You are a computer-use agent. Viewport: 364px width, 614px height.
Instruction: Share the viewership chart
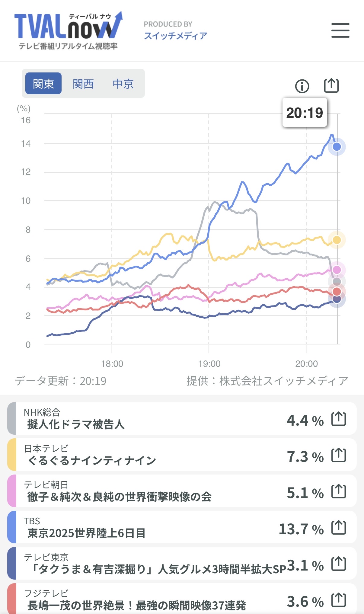331,86
